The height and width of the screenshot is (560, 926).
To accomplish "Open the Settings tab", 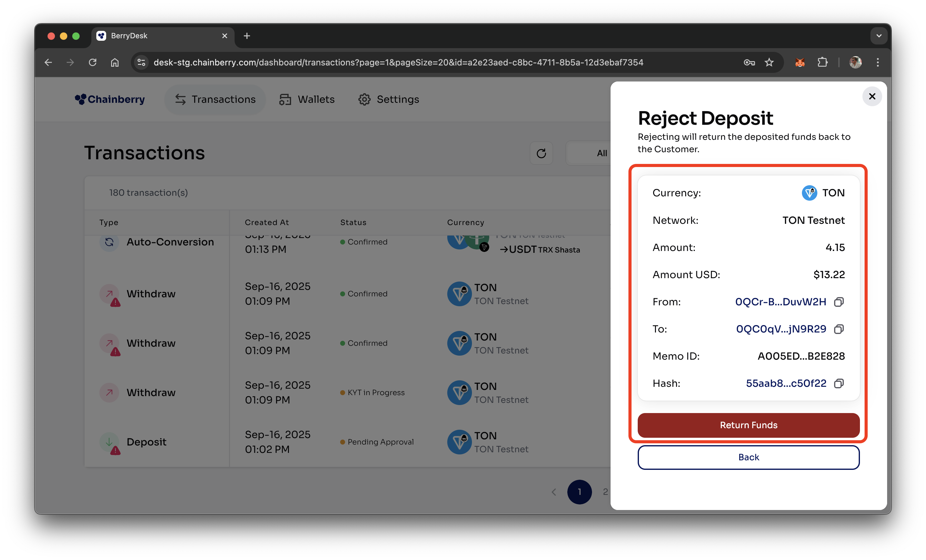I will point(389,100).
